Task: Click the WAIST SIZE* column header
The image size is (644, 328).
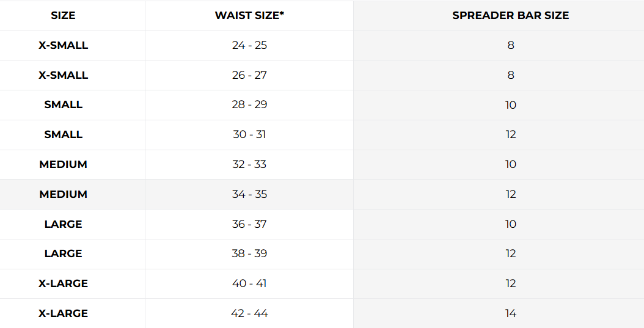Action: pos(249,16)
